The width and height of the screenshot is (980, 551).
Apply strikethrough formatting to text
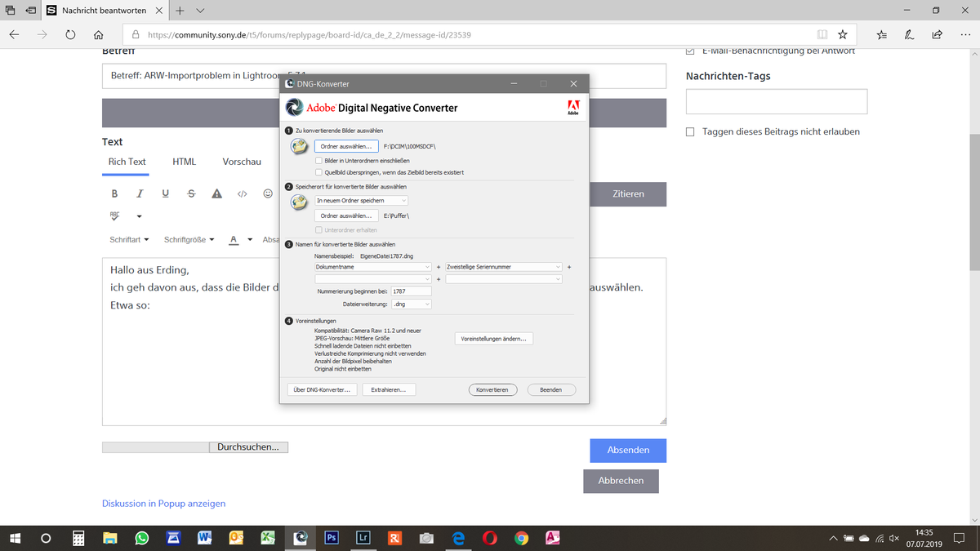[190, 193]
